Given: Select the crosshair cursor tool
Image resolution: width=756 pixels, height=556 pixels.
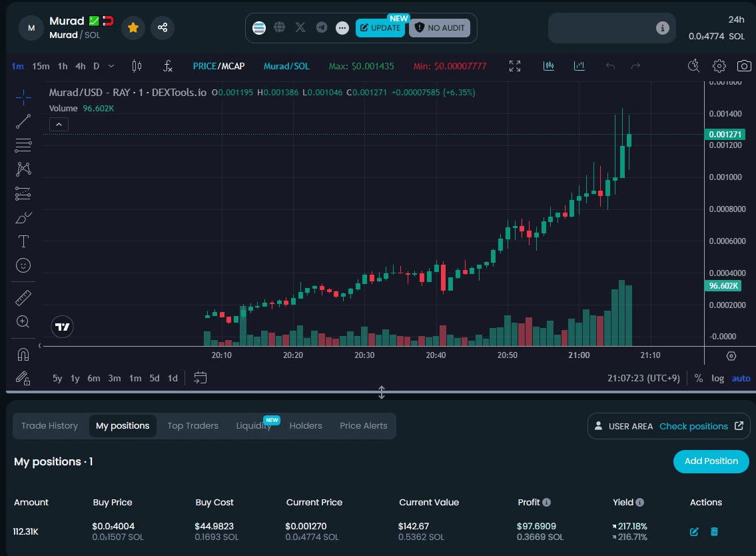Looking at the screenshot, I should (x=23, y=97).
